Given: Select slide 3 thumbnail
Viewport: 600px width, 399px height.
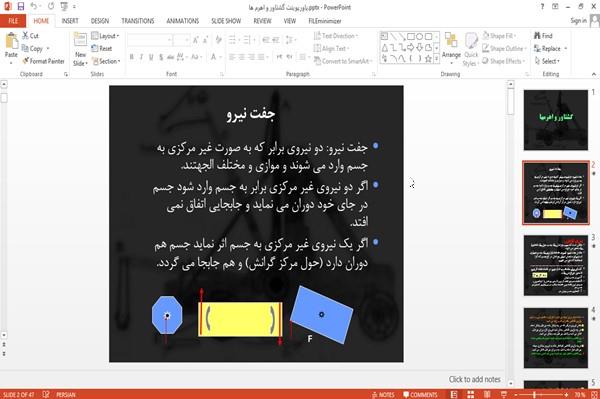Looking at the screenshot, I should click(x=556, y=265).
